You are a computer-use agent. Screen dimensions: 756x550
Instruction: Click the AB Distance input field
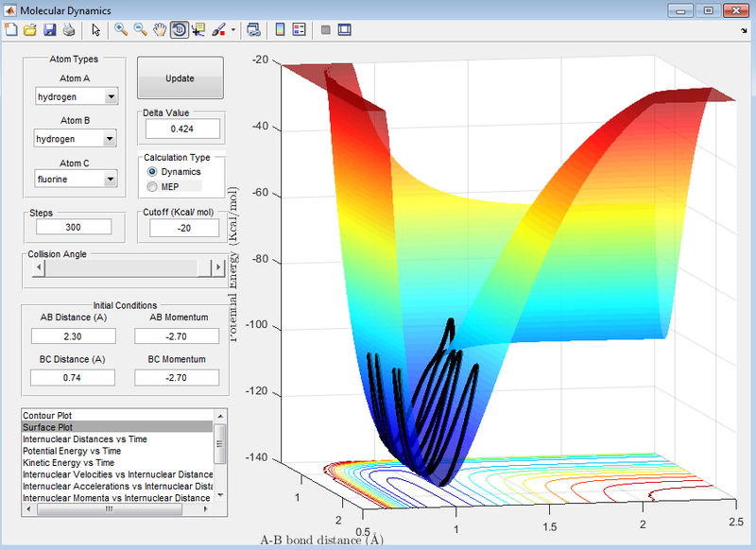click(73, 335)
